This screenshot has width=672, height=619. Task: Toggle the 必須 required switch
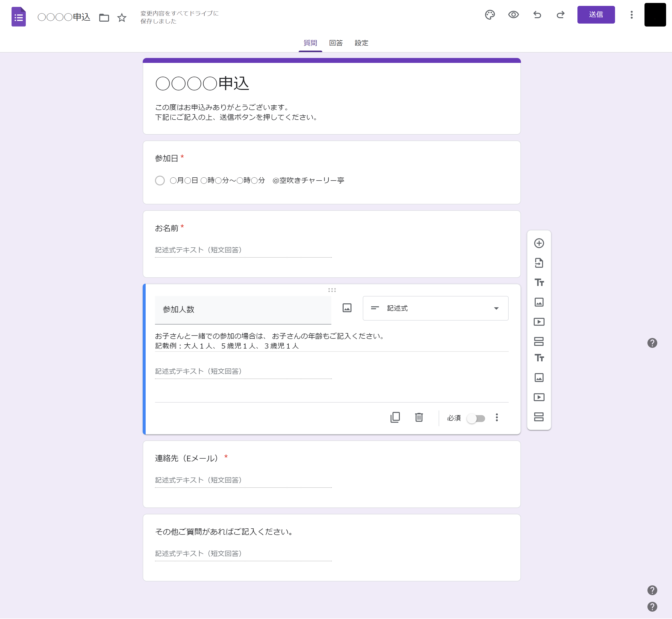(476, 418)
